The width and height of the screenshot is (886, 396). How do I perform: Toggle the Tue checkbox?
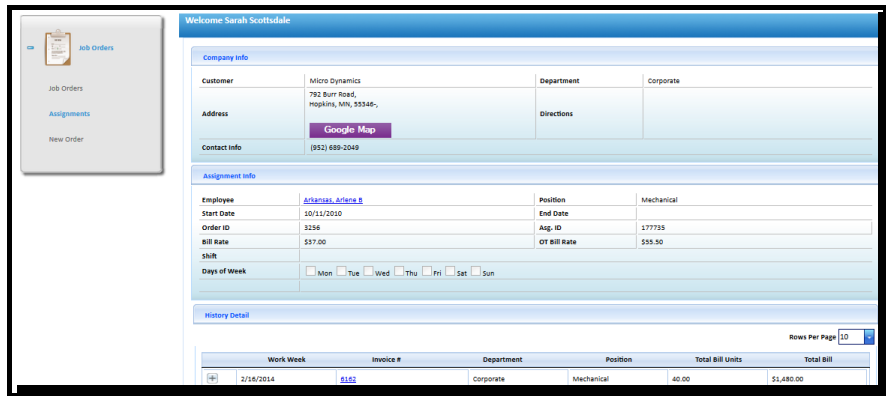click(x=341, y=271)
